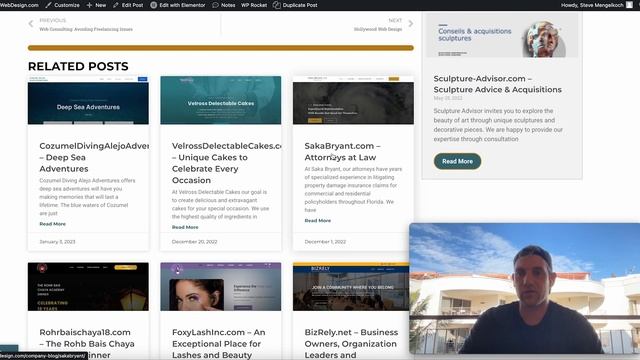Select Edit with Elementor
640x360 pixels.
coord(182,5)
